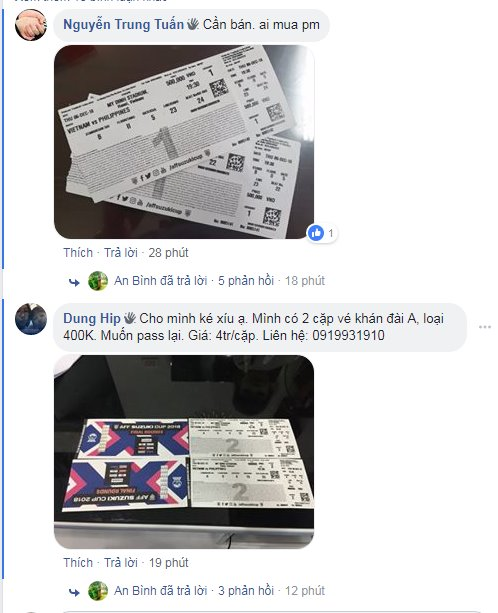The image size is (498, 613).
Task: Open Dung Hip name link
Action: (92, 319)
